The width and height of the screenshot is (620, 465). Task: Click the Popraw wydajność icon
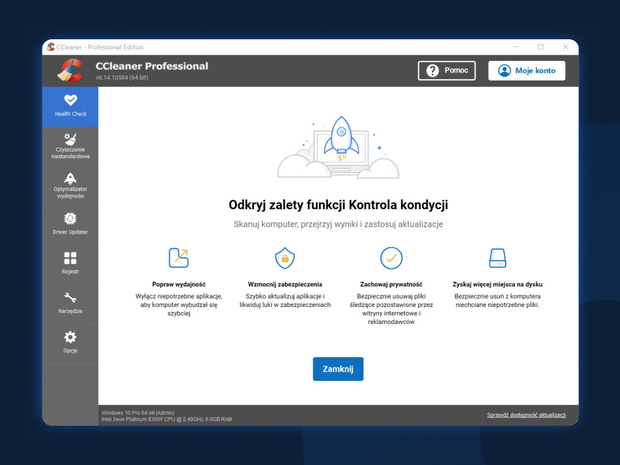tap(179, 258)
